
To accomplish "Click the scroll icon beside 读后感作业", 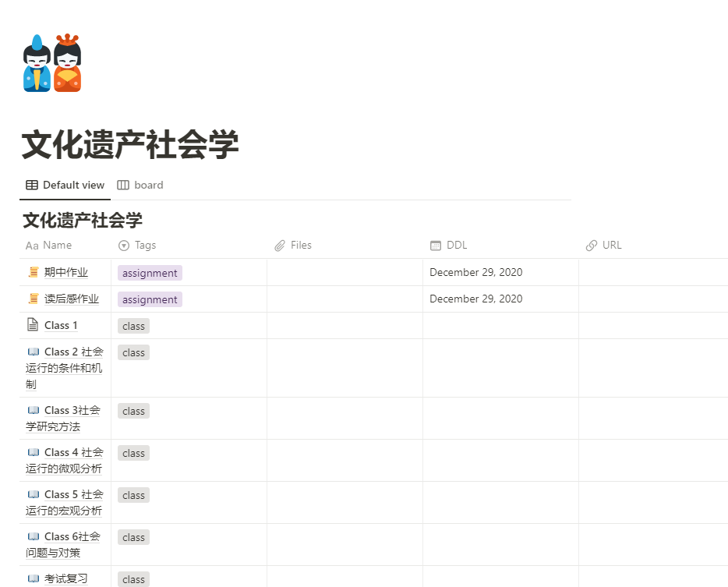I will (33, 299).
